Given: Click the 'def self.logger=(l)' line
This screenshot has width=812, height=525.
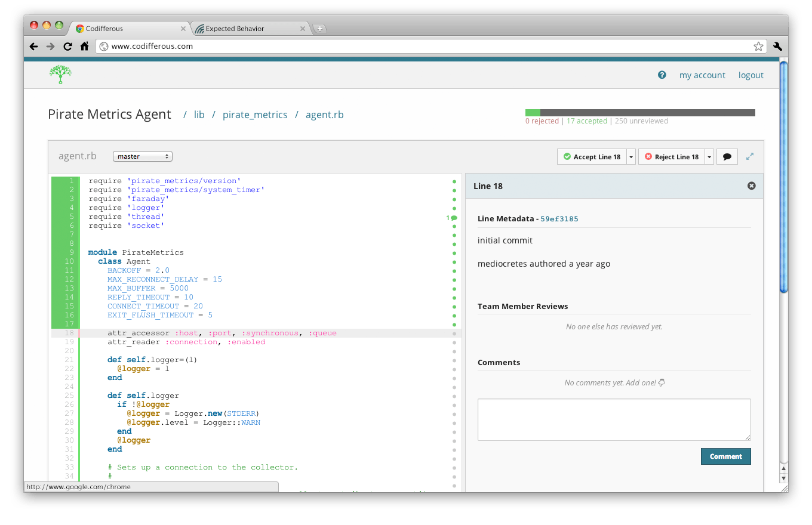Looking at the screenshot, I should point(152,360).
